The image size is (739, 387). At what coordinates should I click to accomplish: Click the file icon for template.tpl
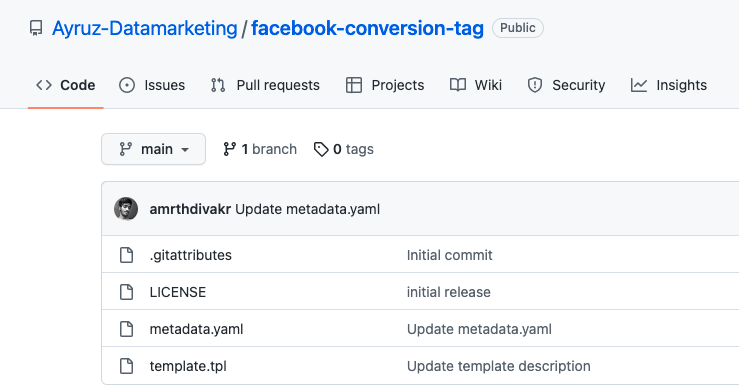click(x=126, y=366)
